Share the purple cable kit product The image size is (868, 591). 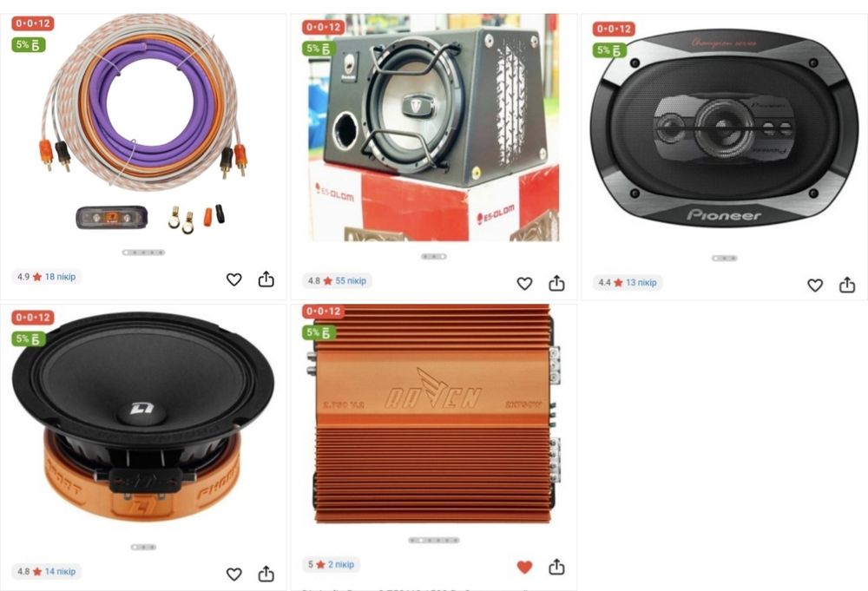tap(266, 279)
